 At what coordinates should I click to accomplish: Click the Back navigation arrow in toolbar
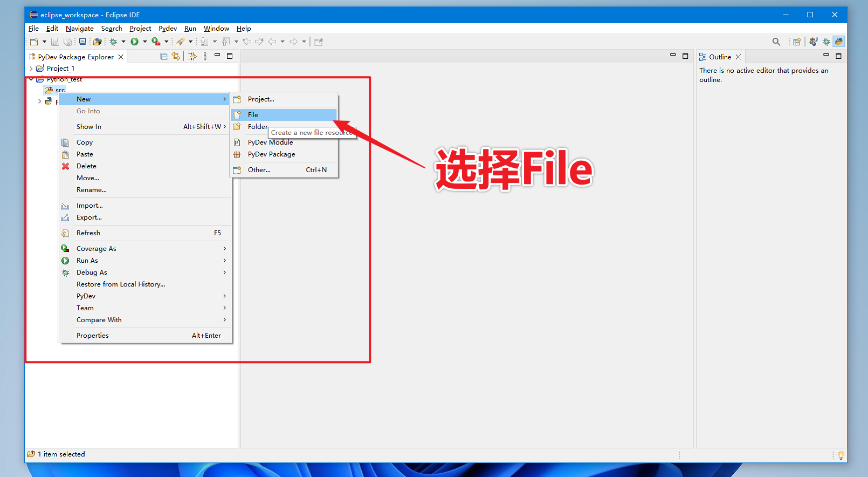pyautogui.click(x=272, y=42)
